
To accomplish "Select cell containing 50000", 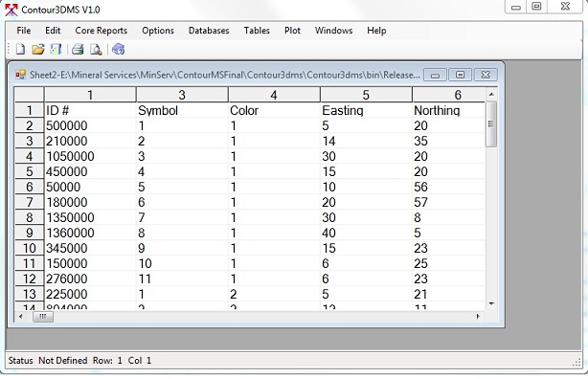I will point(90,187).
